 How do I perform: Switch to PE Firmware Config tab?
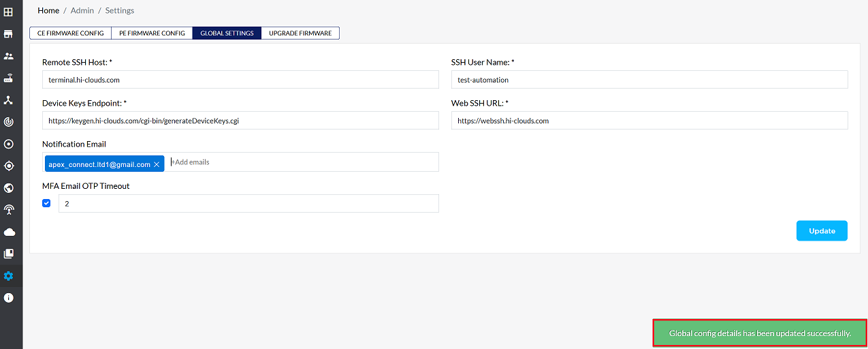pos(152,33)
